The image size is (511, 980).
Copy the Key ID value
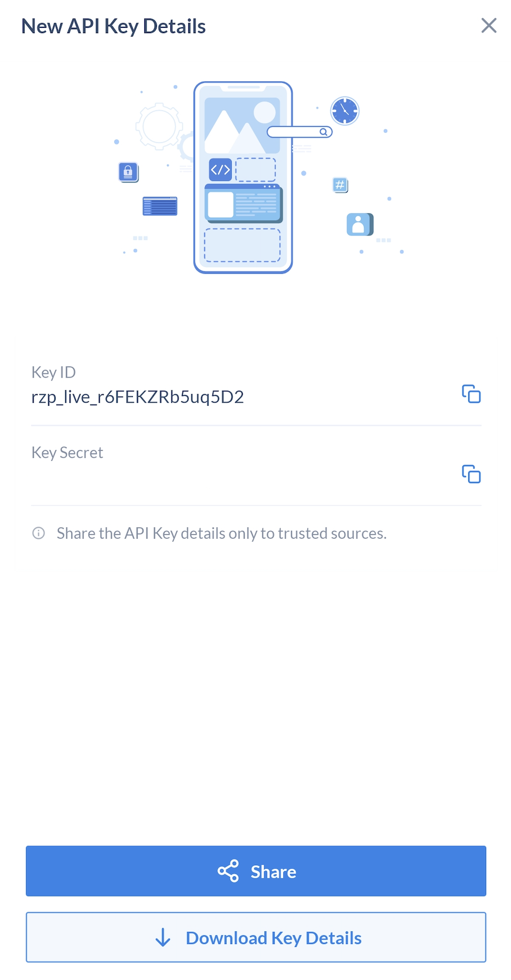tap(471, 394)
